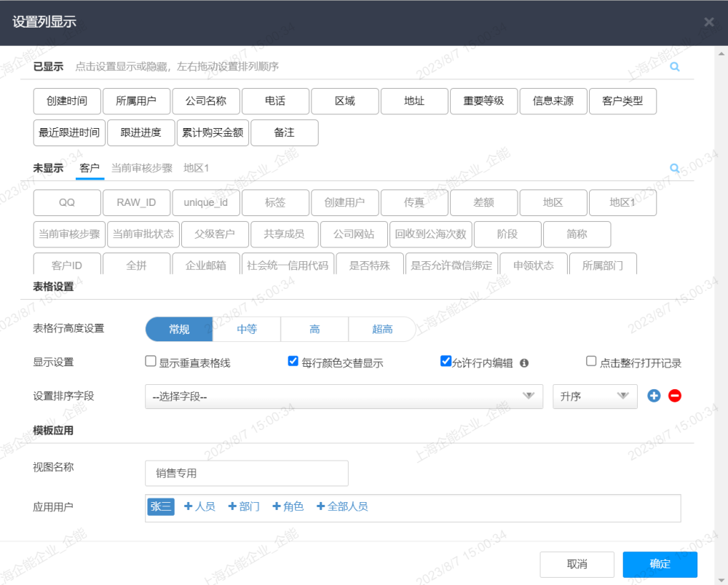
Task: Enable the 显示垂直表格线 checkbox
Action: coord(151,361)
